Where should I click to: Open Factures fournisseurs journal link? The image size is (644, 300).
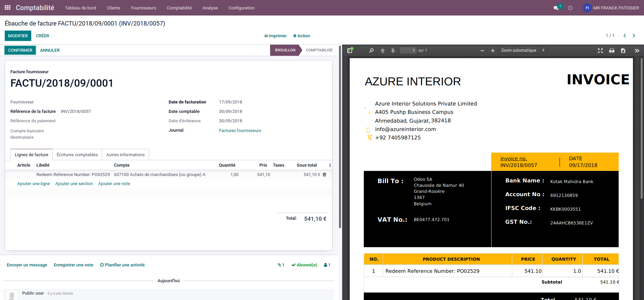(x=240, y=131)
